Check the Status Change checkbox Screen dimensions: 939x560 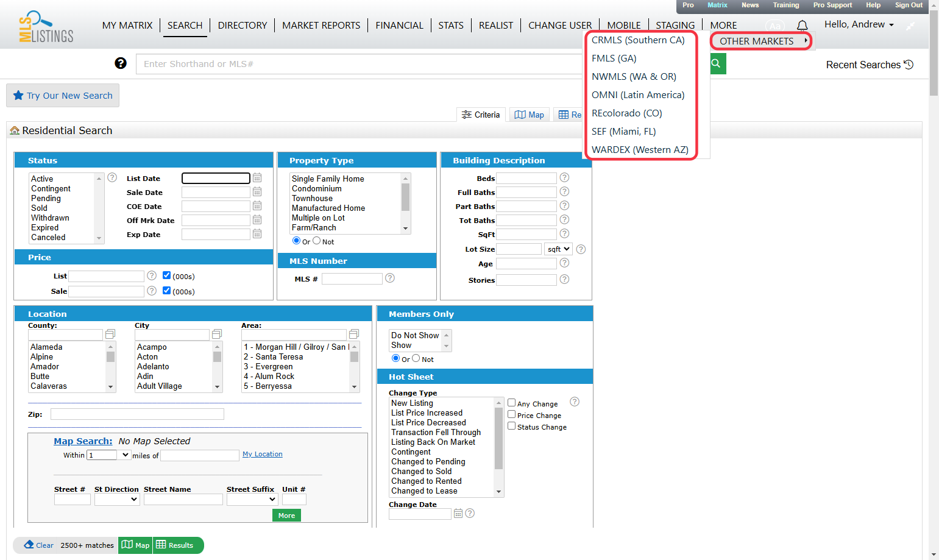512,426
